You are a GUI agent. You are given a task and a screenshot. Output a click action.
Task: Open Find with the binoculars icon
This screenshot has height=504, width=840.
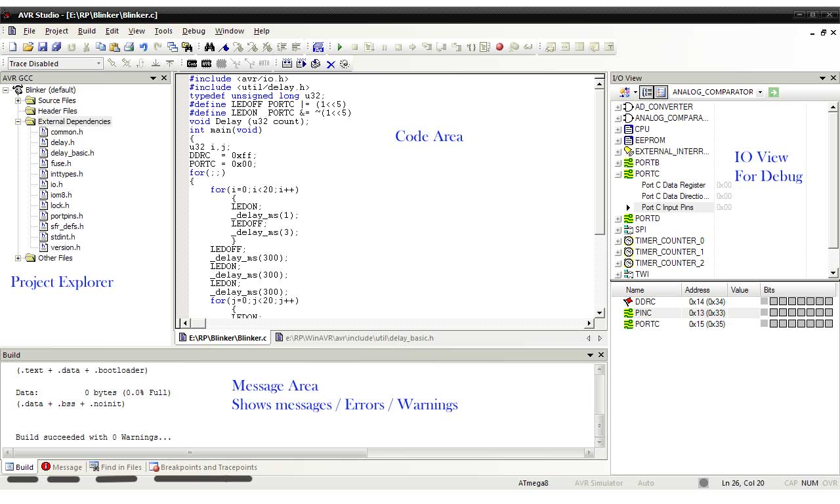[x=209, y=47]
